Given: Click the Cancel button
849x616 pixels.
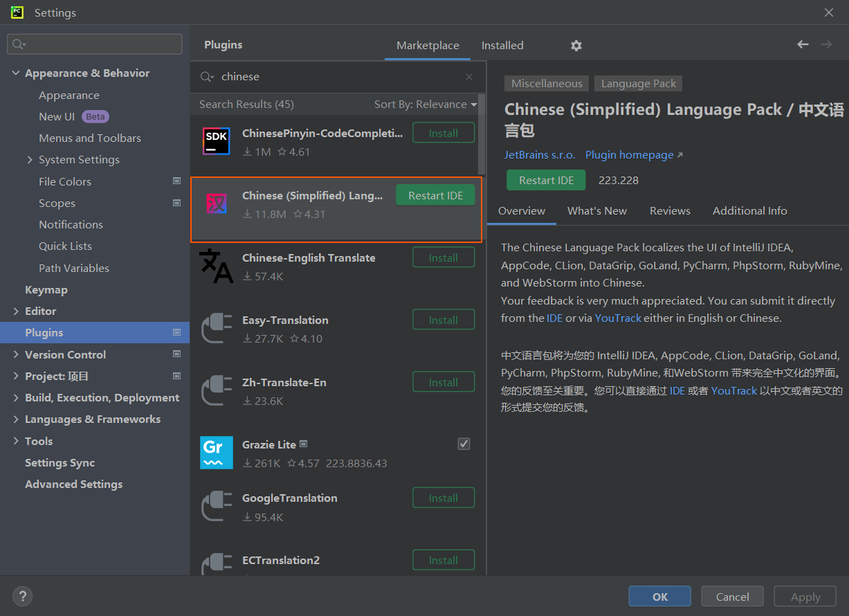Looking at the screenshot, I should (733, 597).
